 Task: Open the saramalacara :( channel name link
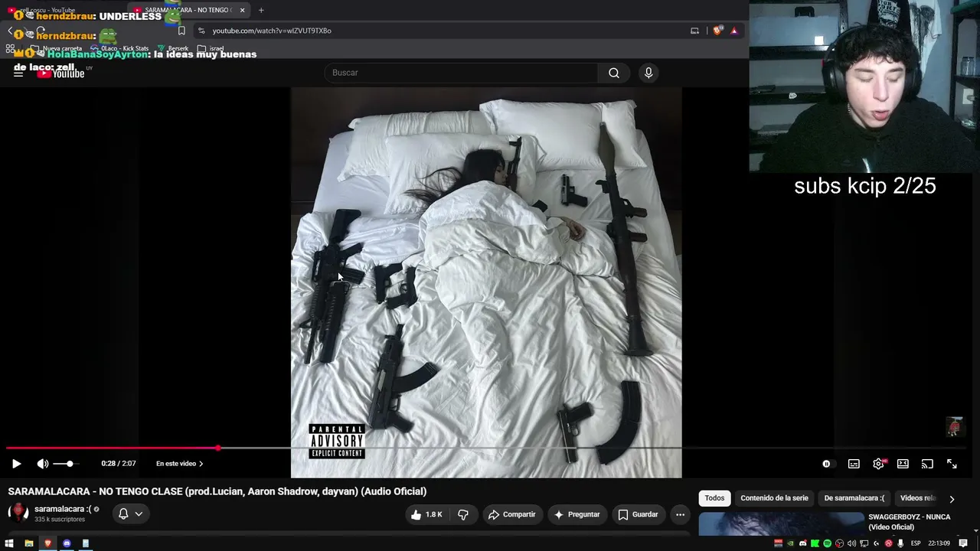(63, 509)
